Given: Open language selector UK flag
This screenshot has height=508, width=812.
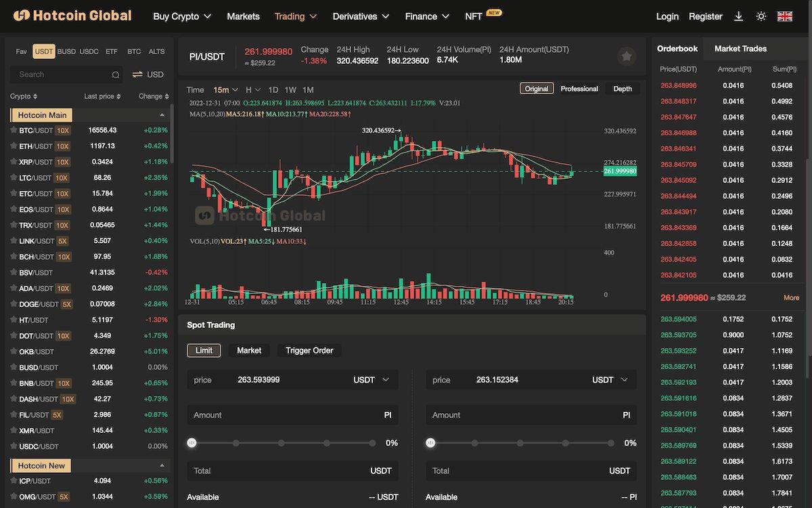Looking at the screenshot, I should [x=785, y=16].
